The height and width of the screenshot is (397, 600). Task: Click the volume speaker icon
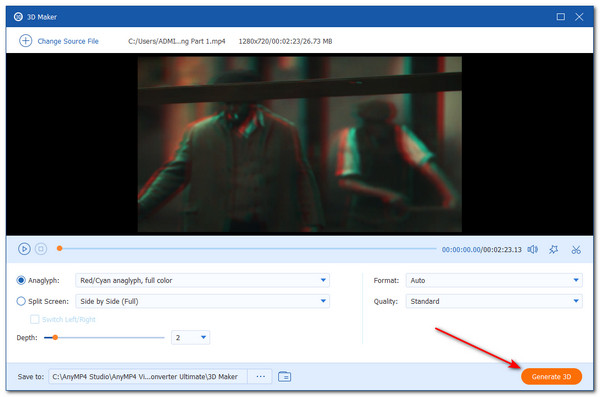(x=532, y=250)
